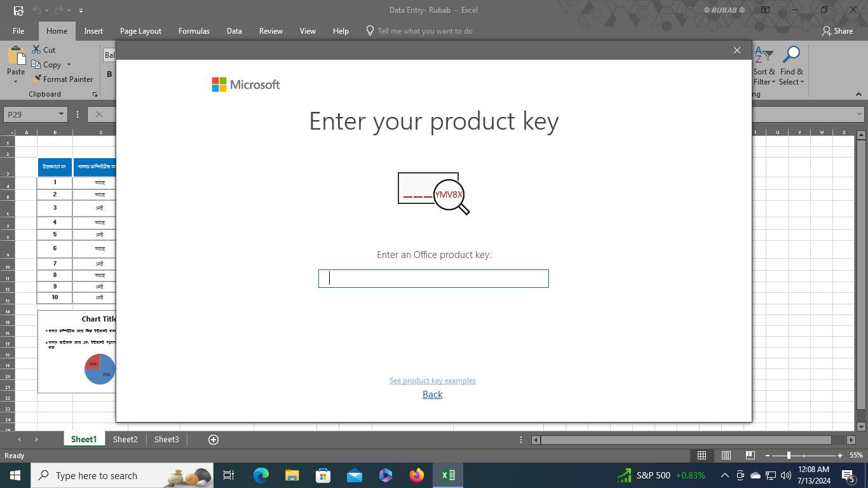
Task: Click next sheet navigation arrow
Action: (36, 440)
